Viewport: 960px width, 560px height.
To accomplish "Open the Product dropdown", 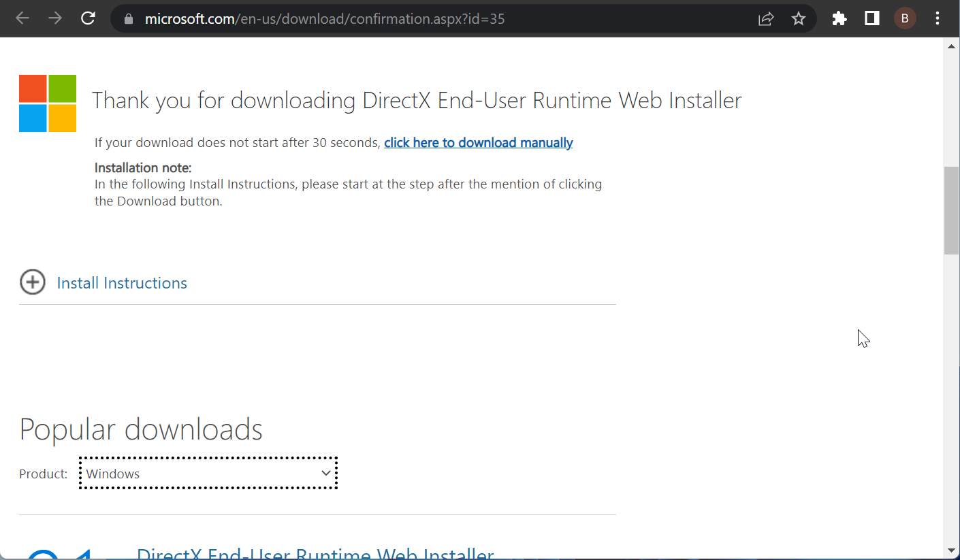I will [208, 473].
